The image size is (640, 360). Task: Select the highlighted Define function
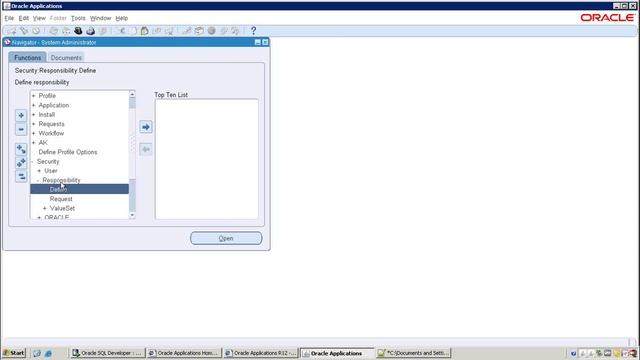[x=80, y=189]
